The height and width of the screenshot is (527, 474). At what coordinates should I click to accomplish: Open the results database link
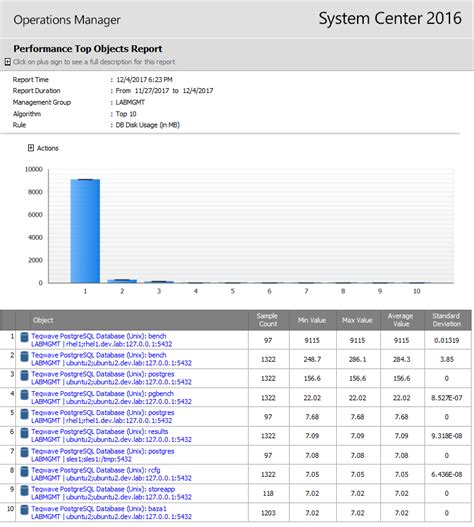point(111,436)
